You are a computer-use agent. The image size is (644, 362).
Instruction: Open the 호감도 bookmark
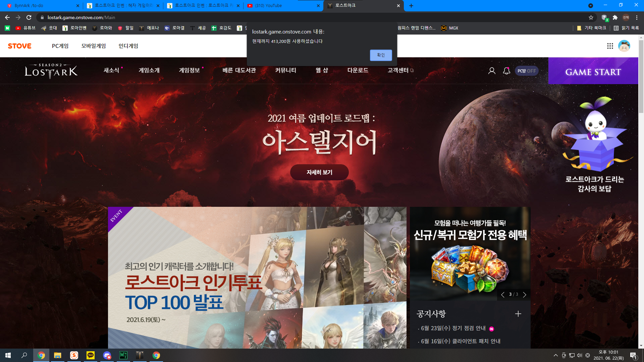(x=221, y=28)
